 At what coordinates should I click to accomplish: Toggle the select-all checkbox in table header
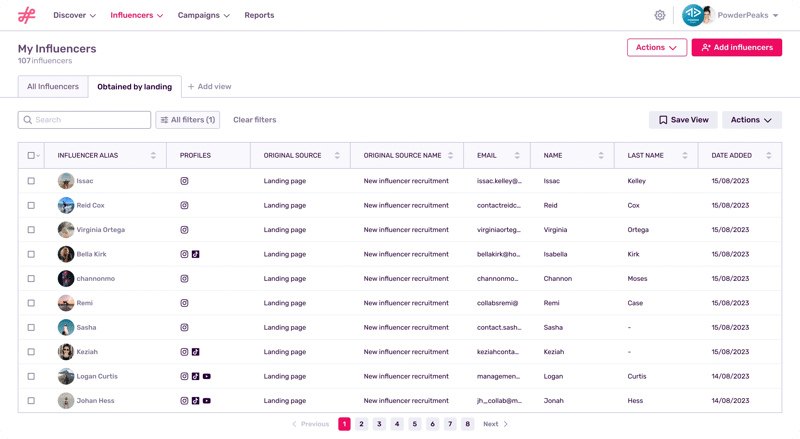click(31, 156)
